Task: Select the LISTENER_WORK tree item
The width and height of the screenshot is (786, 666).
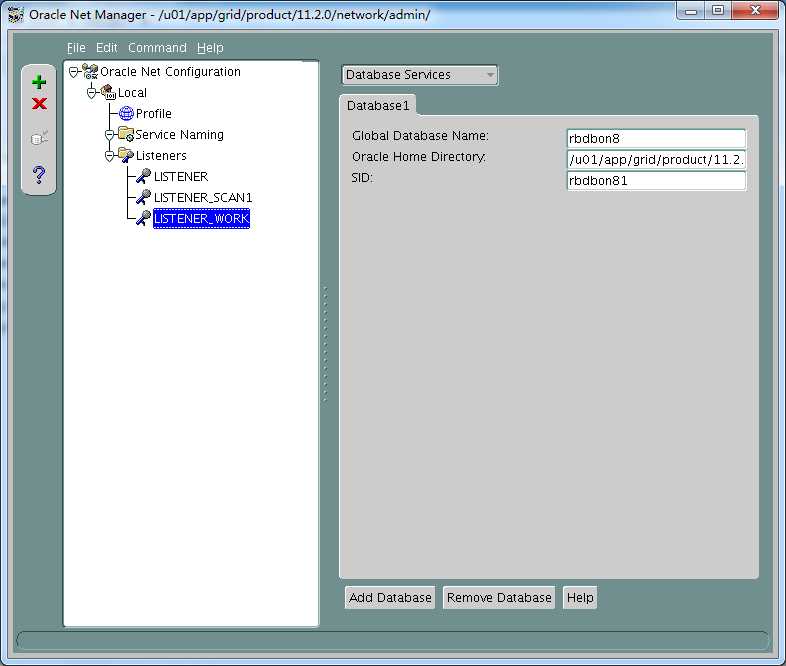Action: pyautogui.click(x=201, y=219)
